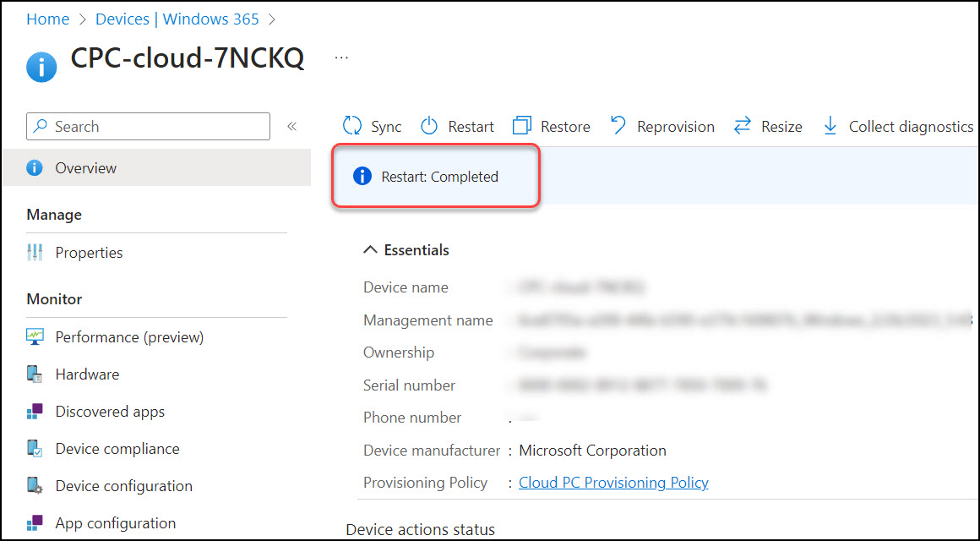This screenshot has width=980, height=541.
Task: Collapse the sidebar with double chevron
Action: [x=291, y=126]
